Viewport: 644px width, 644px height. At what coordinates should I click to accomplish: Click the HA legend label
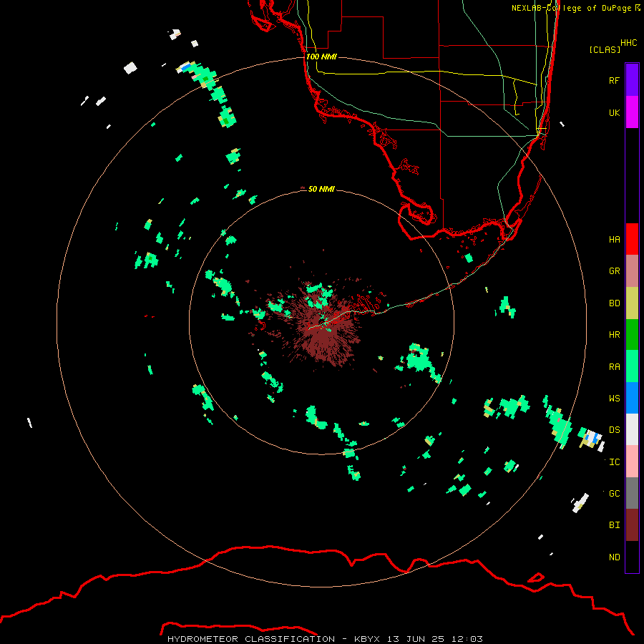click(x=614, y=239)
